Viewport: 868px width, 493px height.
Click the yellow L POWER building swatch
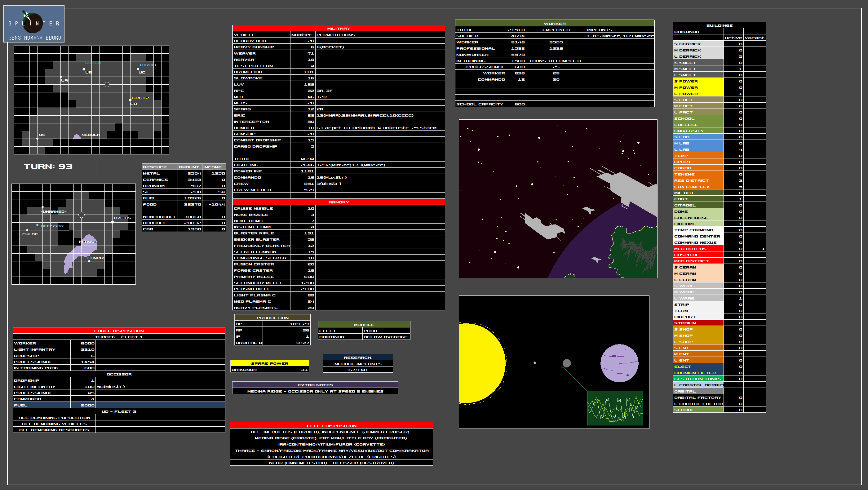tap(698, 94)
